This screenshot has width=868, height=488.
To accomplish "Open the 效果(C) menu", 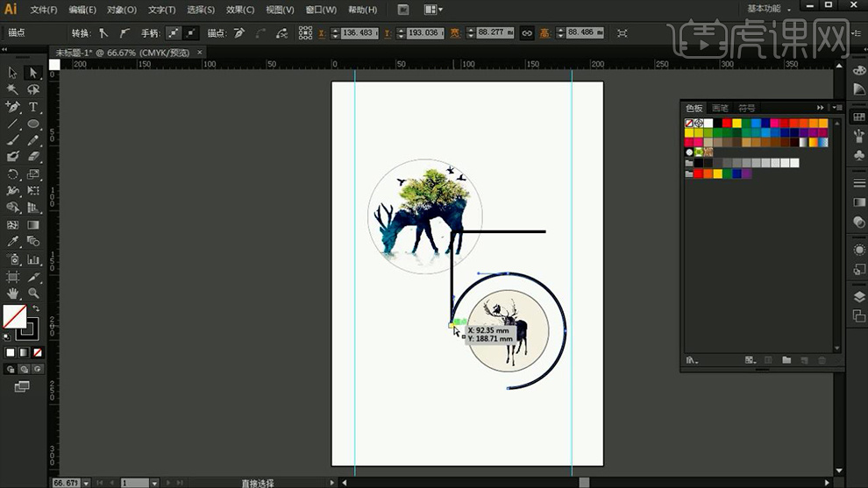I will [239, 10].
